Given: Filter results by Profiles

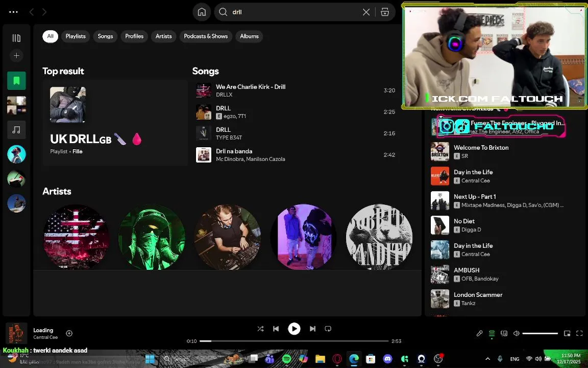Looking at the screenshot, I should click(134, 36).
